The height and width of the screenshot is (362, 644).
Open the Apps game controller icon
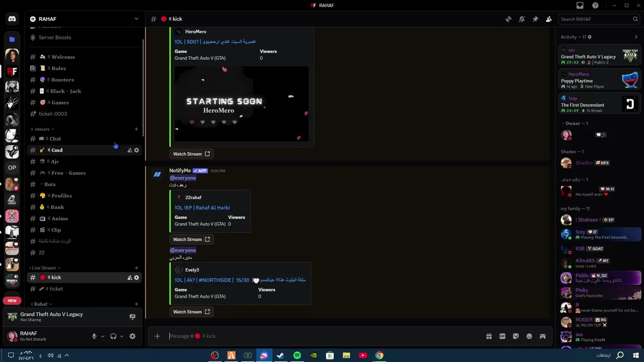point(542,336)
